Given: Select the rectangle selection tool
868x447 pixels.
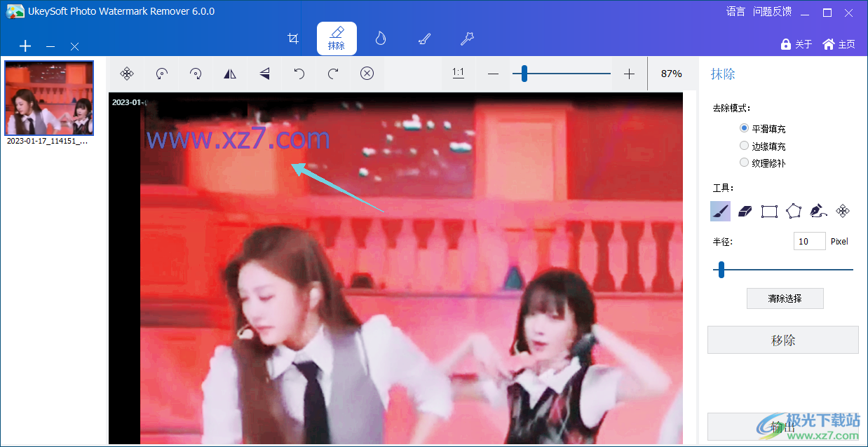Looking at the screenshot, I should (769, 211).
